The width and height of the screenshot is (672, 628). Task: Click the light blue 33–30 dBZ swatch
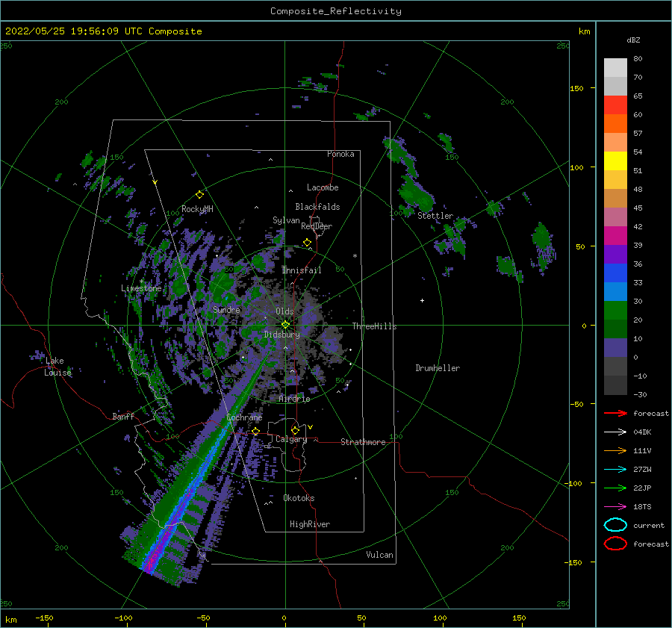[x=615, y=291]
